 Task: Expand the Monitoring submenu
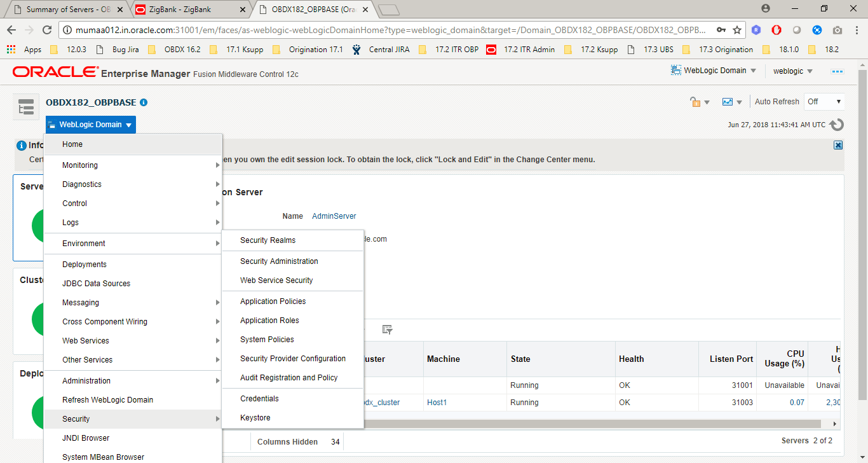(x=133, y=165)
